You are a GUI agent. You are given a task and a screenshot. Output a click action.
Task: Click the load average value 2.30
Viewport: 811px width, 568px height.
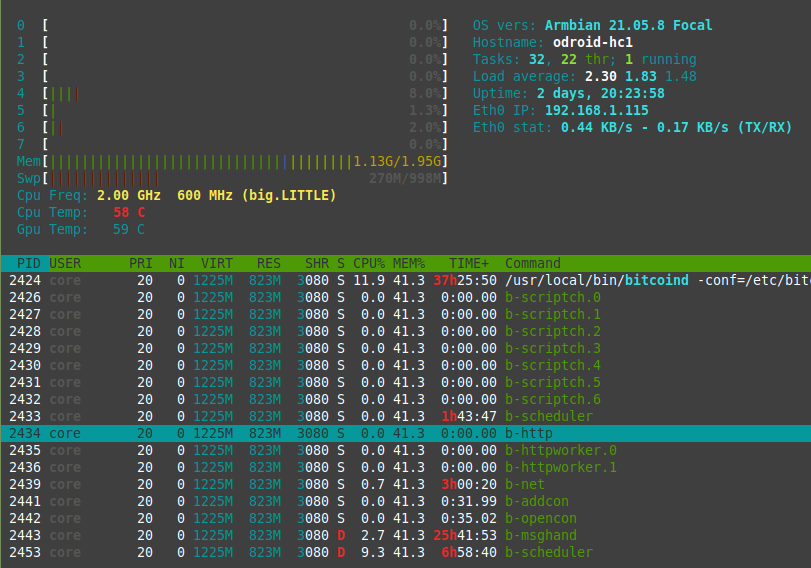click(600, 77)
